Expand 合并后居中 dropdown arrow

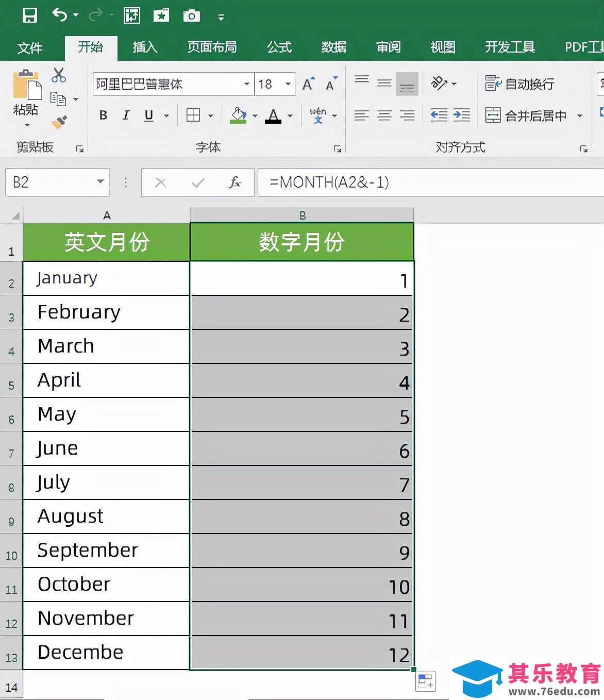(580, 116)
